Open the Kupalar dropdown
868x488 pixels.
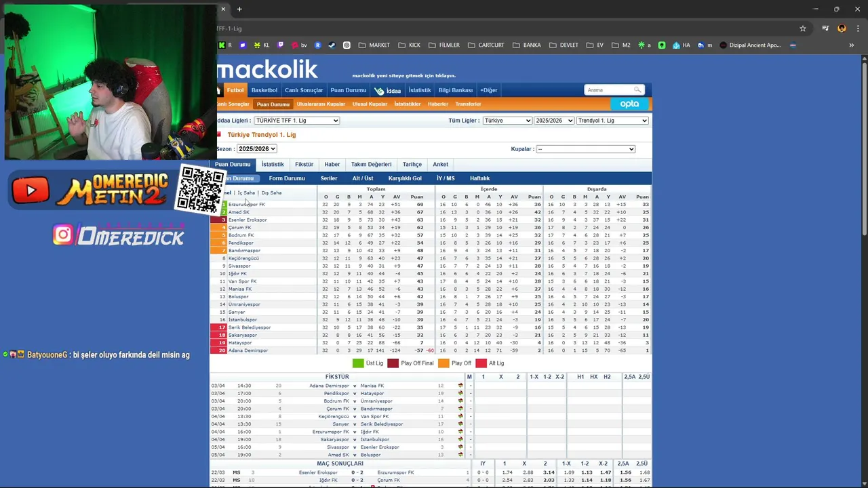[x=585, y=149]
